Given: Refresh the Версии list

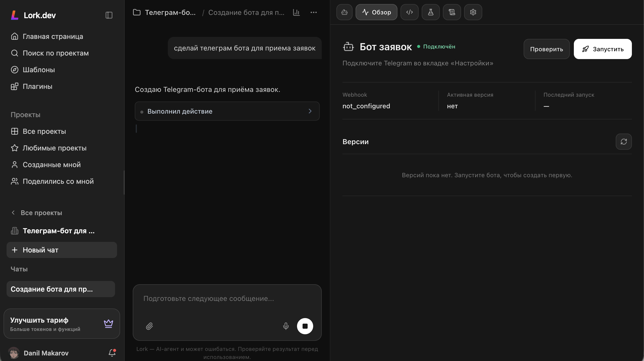Looking at the screenshot, I should pyautogui.click(x=624, y=142).
